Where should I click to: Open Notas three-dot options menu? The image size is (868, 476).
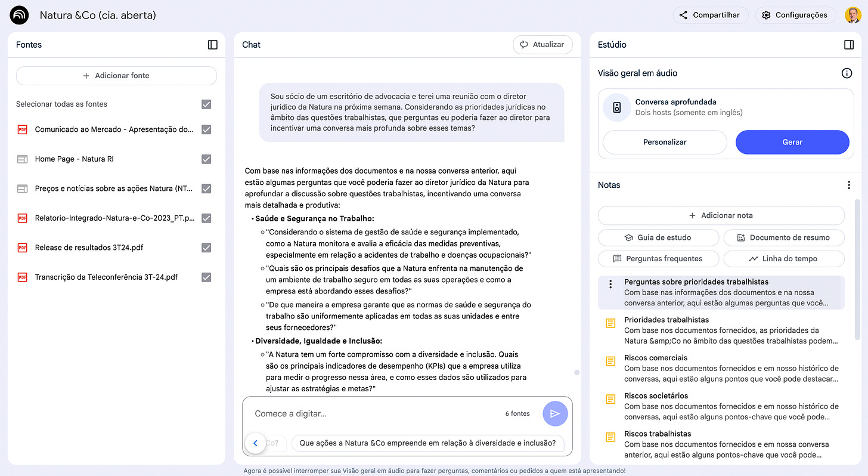pyautogui.click(x=849, y=185)
